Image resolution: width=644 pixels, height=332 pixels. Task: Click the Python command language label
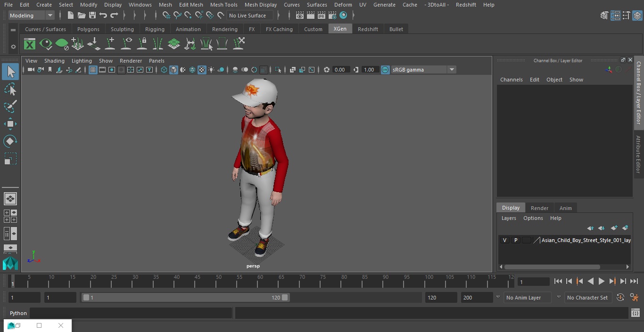click(18, 313)
